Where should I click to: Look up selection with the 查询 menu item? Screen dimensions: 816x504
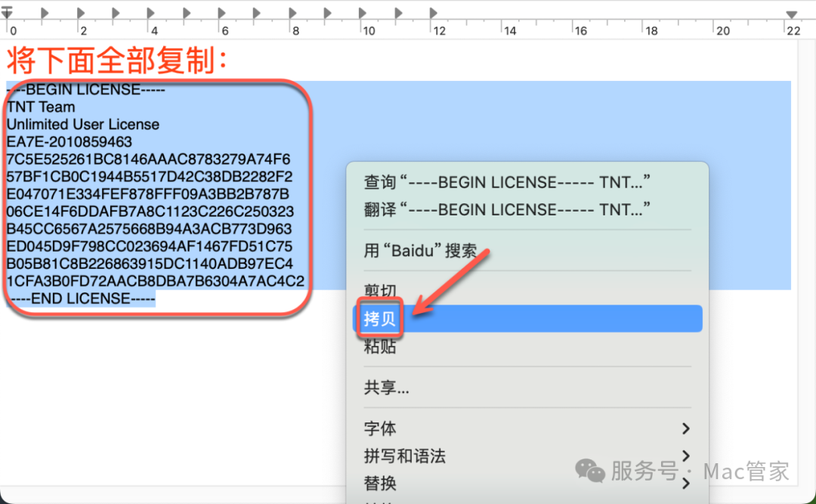(x=506, y=182)
